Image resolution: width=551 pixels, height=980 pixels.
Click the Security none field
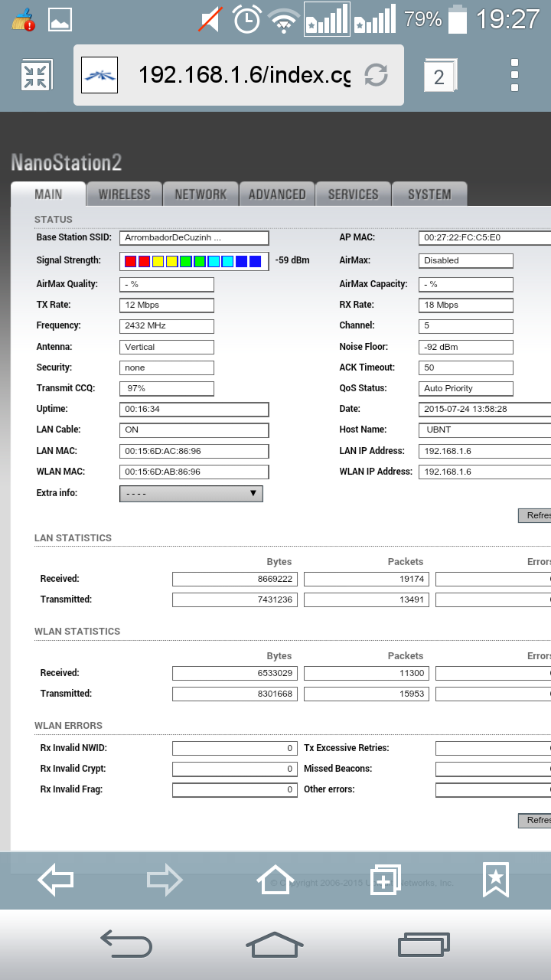click(x=167, y=367)
